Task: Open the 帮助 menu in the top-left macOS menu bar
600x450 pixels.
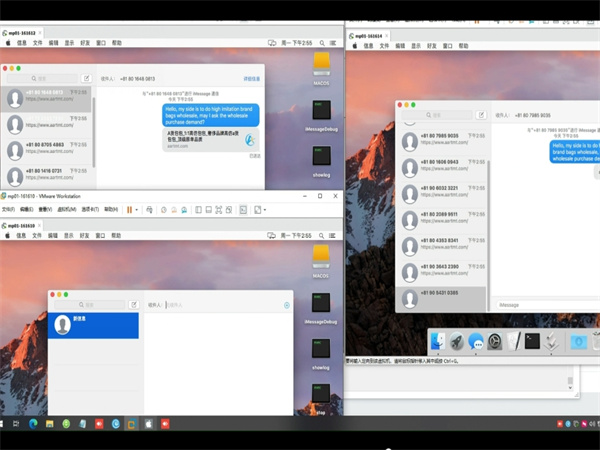Action: 117,44
